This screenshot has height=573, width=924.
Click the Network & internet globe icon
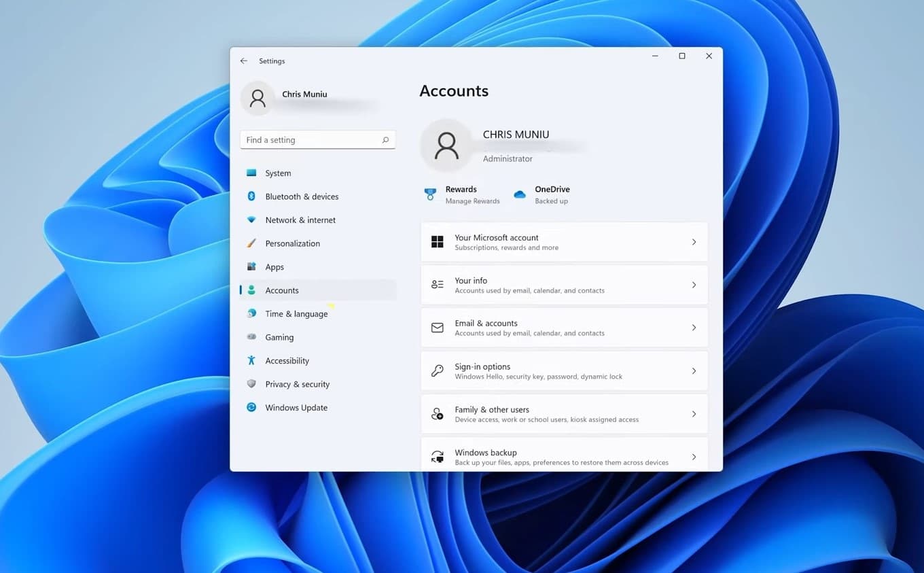251,220
